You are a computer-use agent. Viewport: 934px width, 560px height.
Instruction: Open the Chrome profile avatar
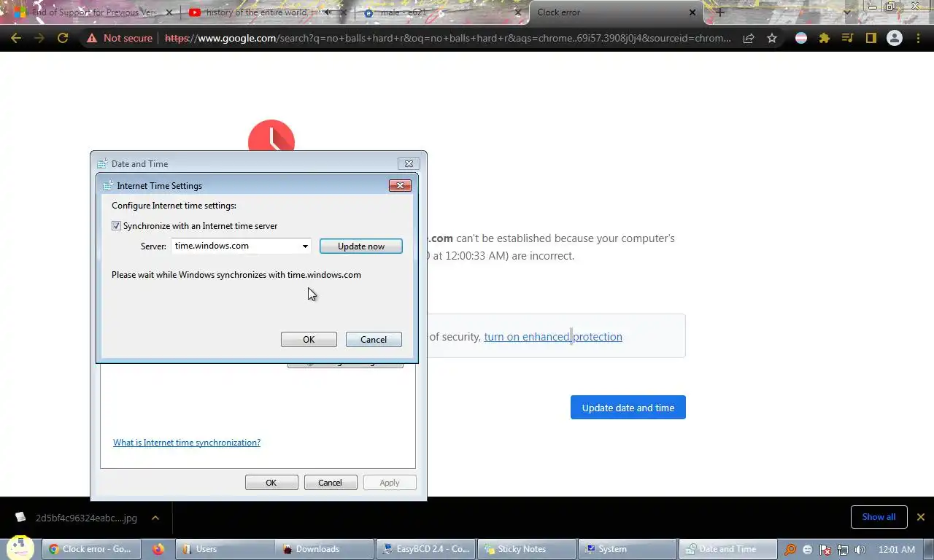[895, 38]
